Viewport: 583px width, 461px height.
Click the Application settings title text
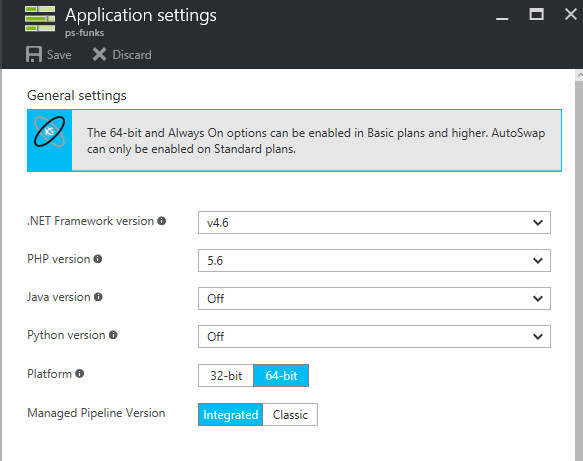[x=141, y=16]
